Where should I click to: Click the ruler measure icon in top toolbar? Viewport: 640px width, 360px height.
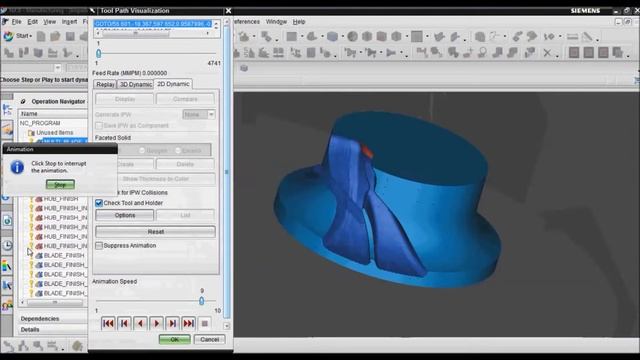(x=572, y=37)
